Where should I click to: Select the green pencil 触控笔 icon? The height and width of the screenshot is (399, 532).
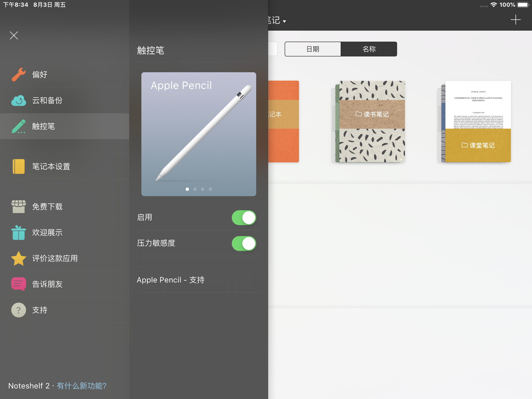coord(18,126)
